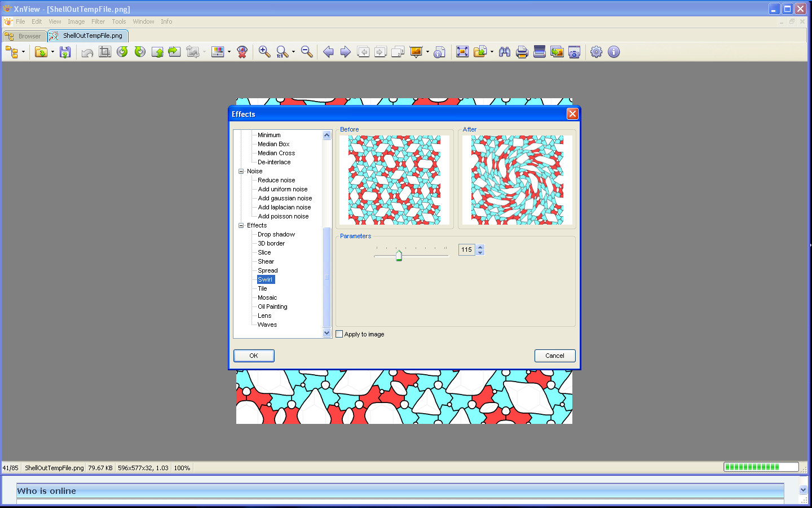Click the screen Capture camera icon
This screenshot has height=508, width=812.
click(x=575, y=52)
